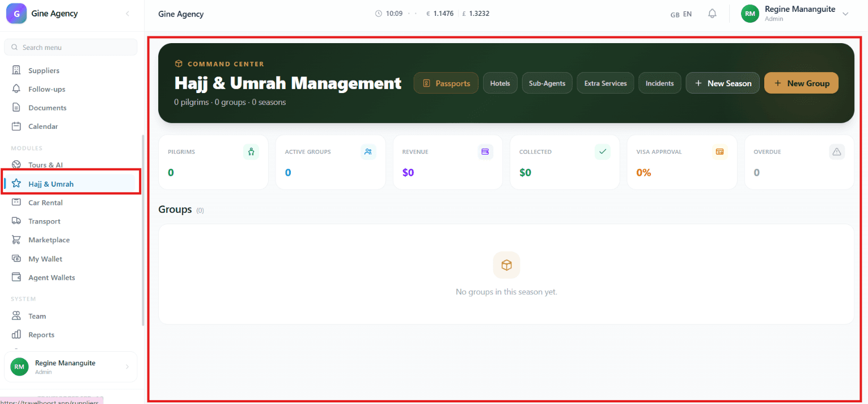The image size is (868, 404).
Task: Open the GB EN language selector
Action: [x=681, y=14]
